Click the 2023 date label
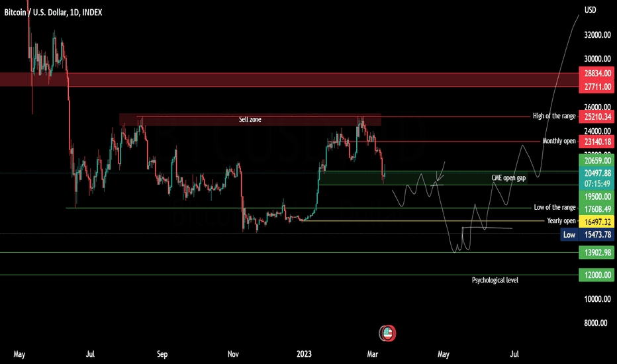This screenshot has height=364, width=617. coord(304,354)
